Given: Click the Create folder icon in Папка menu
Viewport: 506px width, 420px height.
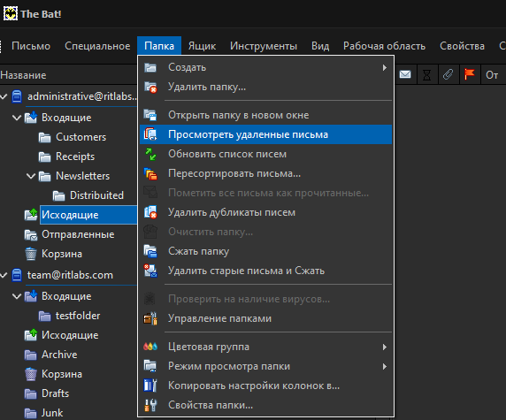Looking at the screenshot, I should click(x=150, y=67).
